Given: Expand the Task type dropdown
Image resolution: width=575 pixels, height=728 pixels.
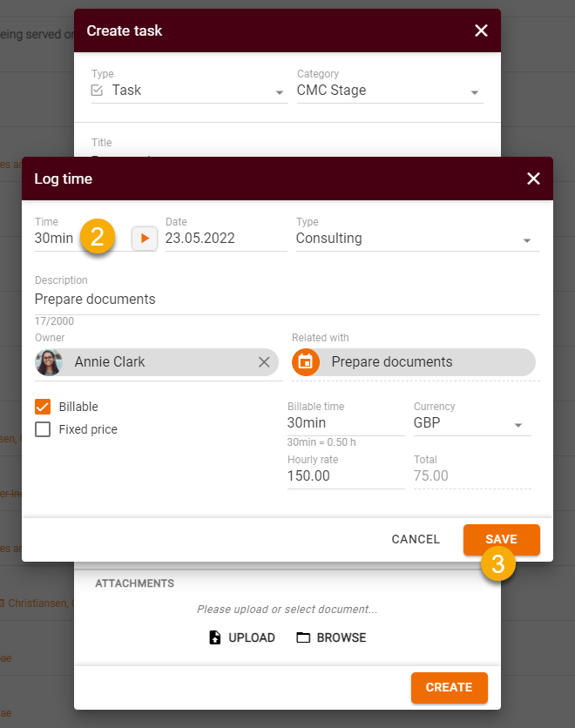Looking at the screenshot, I should click(x=280, y=92).
